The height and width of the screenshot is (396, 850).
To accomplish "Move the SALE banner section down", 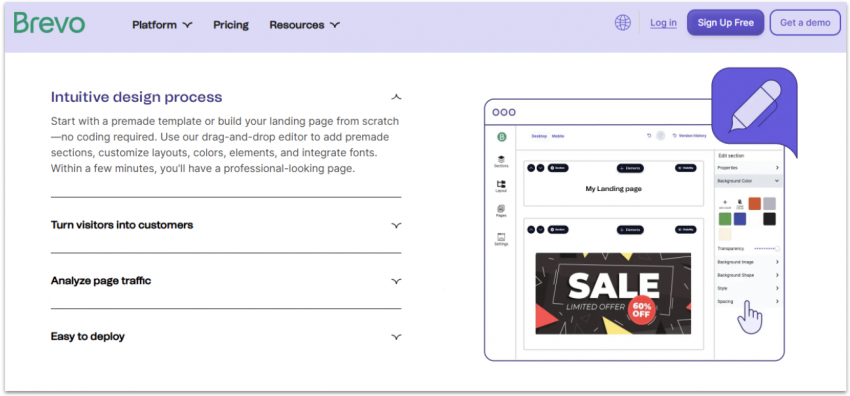I will coord(540,230).
